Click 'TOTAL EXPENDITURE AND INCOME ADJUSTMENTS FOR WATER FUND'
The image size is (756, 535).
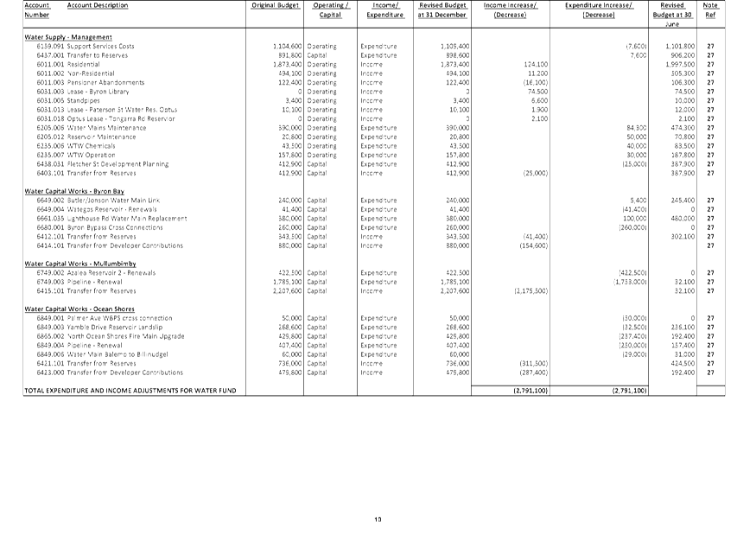[130, 391]
